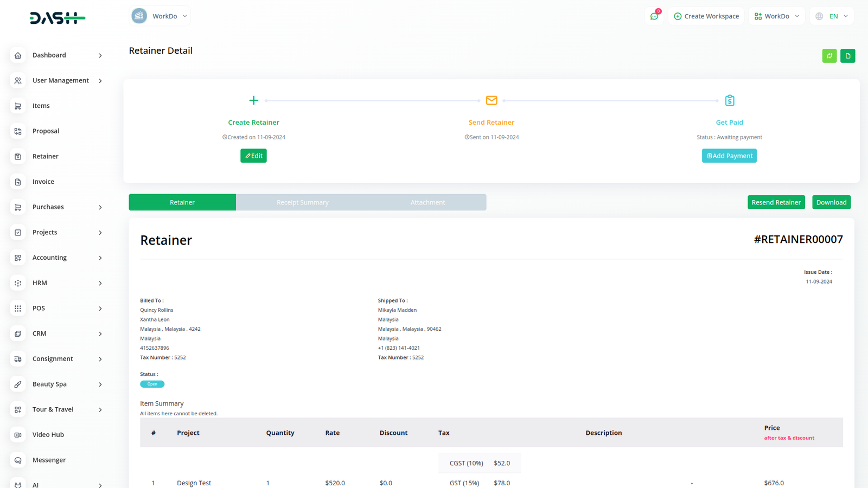The image size is (868, 488).
Task: Switch to the Attachment tab
Action: (427, 202)
